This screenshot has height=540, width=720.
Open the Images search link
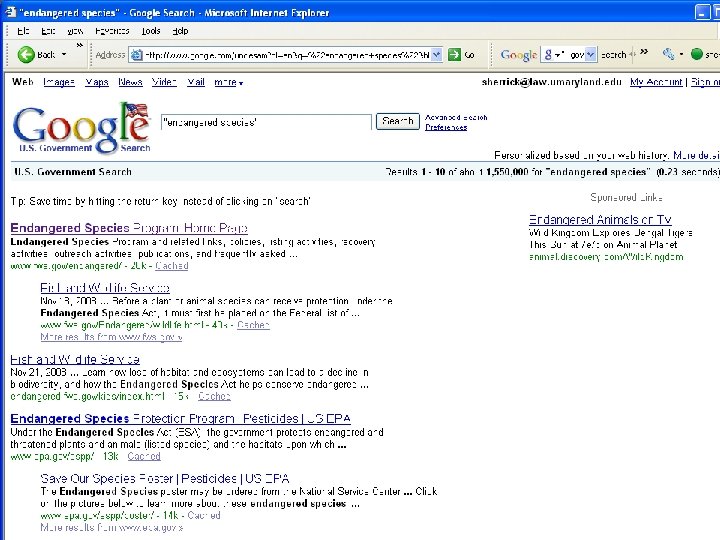59,82
